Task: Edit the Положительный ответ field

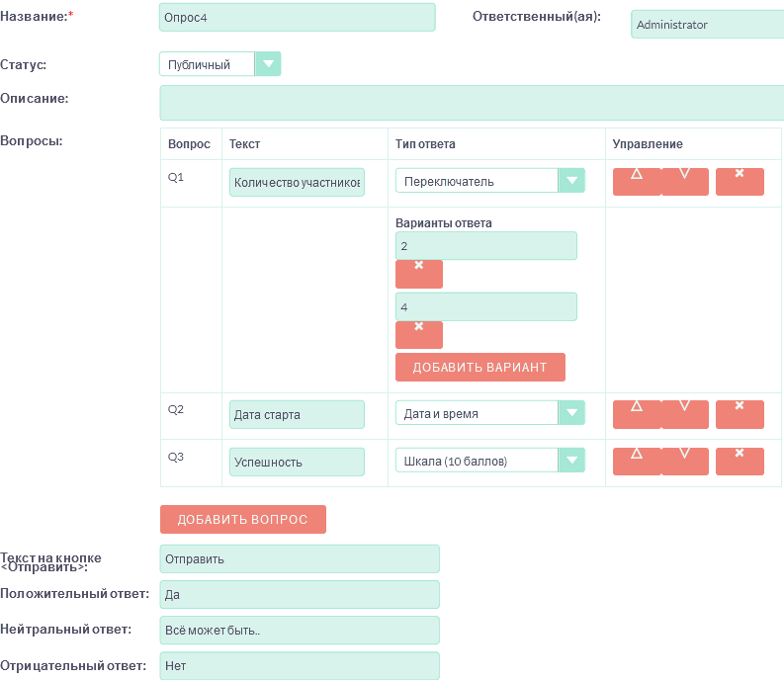Action: pyautogui.click(x=299, y=595)
